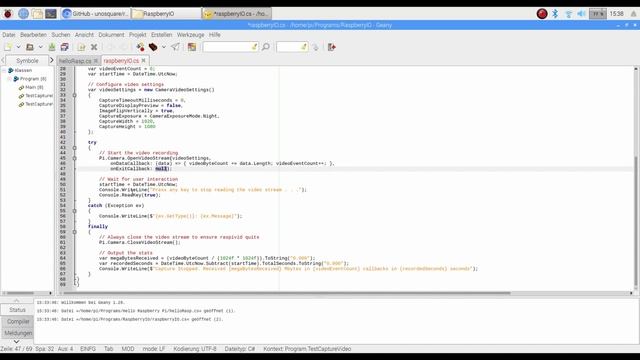The height and width of the screenshot is (360, 640).
Task: Build the current file with brick icon
Action: point(153,47)
